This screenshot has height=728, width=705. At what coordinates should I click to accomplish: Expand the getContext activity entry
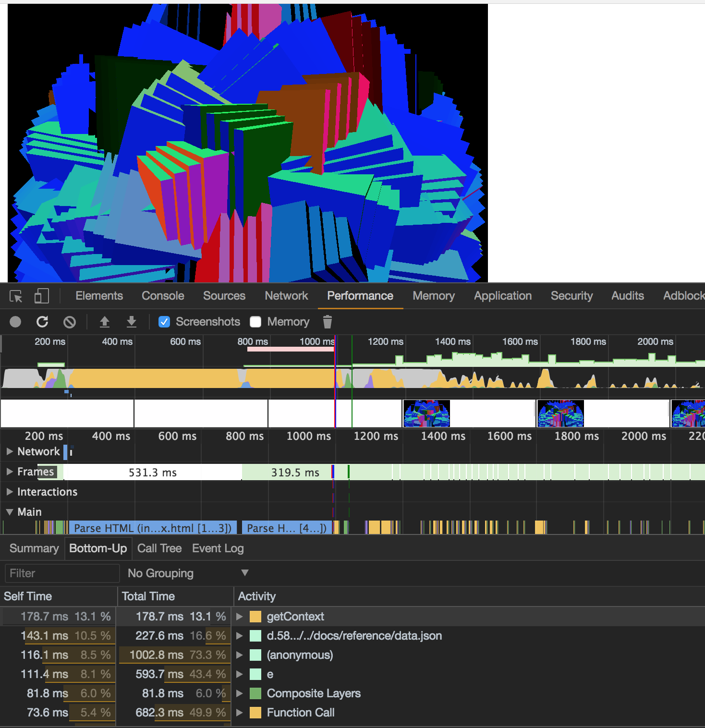pos(240,616)
